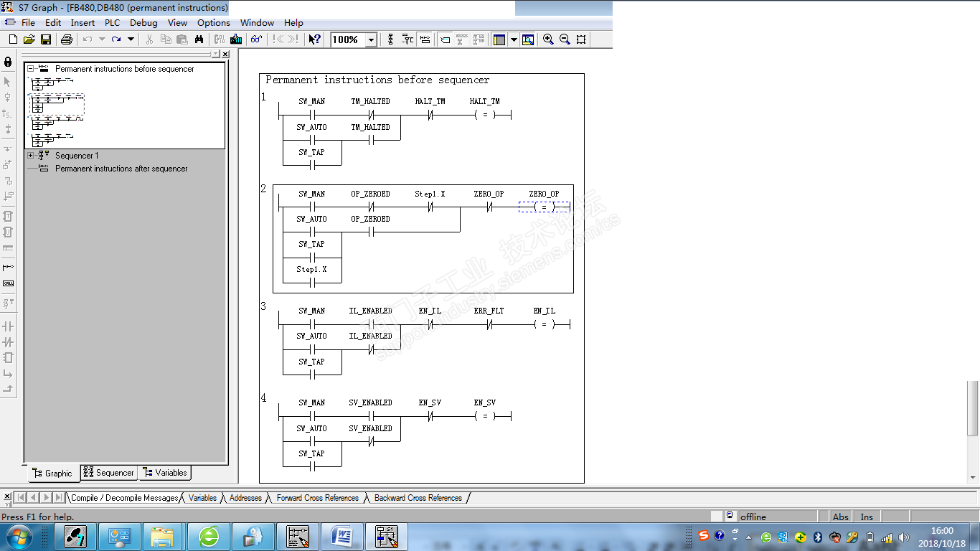
Task: Toggle the overview window icon
Action: (x=500, y=39)
